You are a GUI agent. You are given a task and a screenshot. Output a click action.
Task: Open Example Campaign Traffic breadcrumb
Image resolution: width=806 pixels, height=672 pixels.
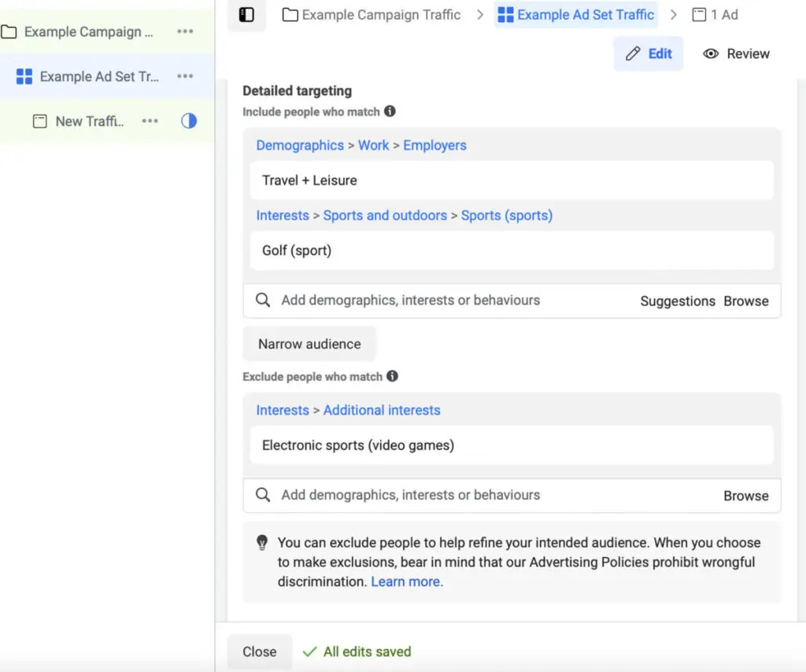pyautogui.click(x=372, y=15)
